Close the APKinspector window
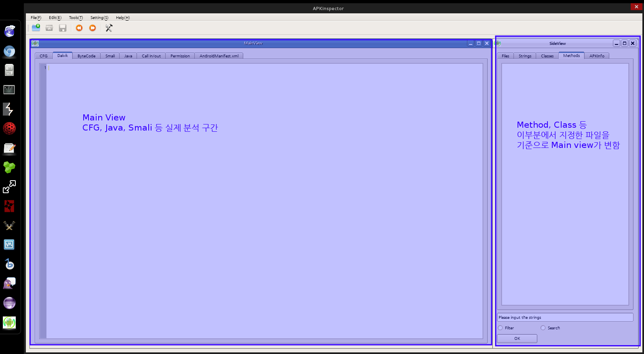The width and height of the screenshot is (644, 354). (x=636, y=7)
